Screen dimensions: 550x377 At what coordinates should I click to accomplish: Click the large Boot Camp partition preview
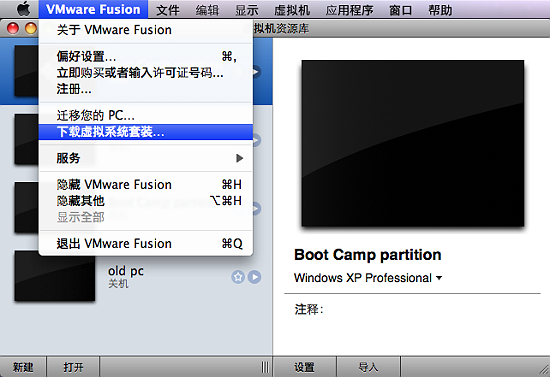coord(413,143)
